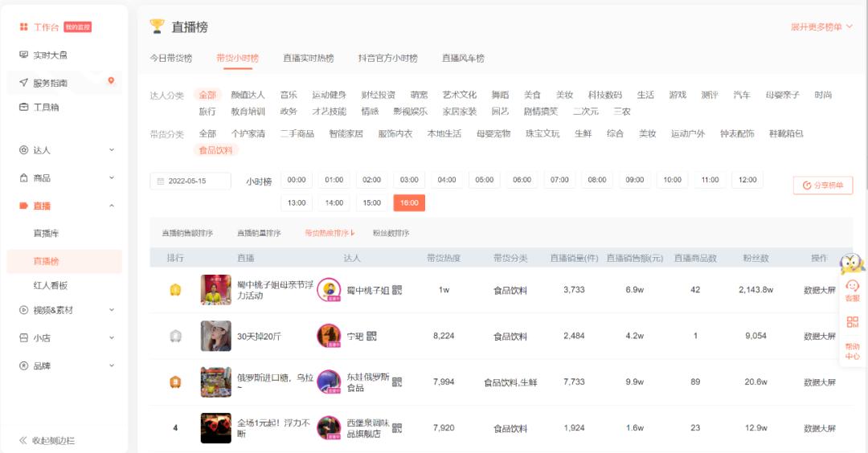This screenshot has height=453, width=868.
Task: Switch to 带货小时榜 tab
Action: 237,58
